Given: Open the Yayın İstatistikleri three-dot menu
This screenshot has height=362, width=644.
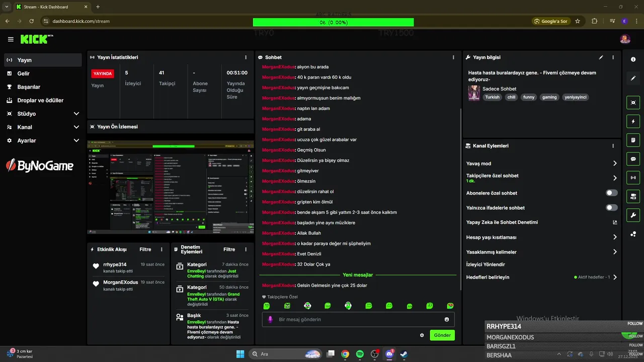Looking at the screenshot, I should click(x=246, y=57).
